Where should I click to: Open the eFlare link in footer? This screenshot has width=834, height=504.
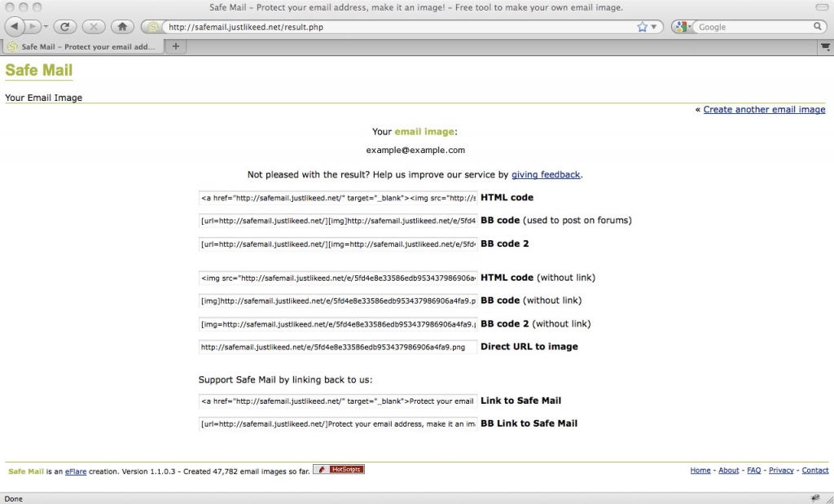tap(76, 471)
